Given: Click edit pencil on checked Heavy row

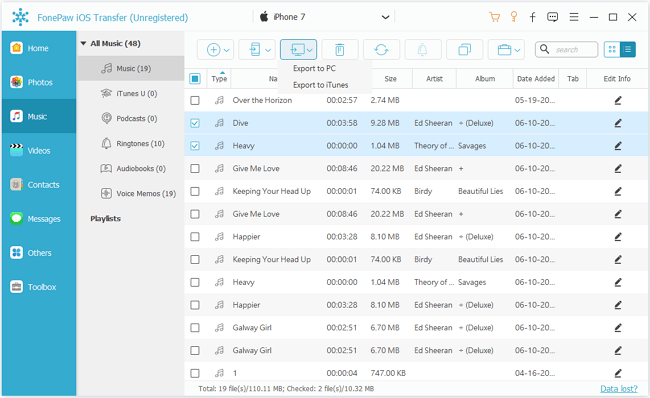Looking at the screenshot, I should (x=618, y=146).
